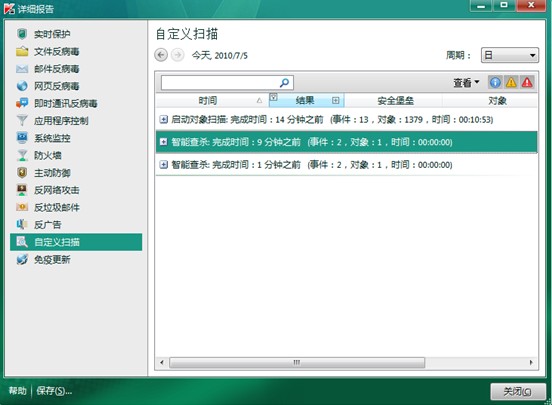The image size is (552, 405).
Task: Open the 周期 period dropdown
Action: (x=510, y=55)
